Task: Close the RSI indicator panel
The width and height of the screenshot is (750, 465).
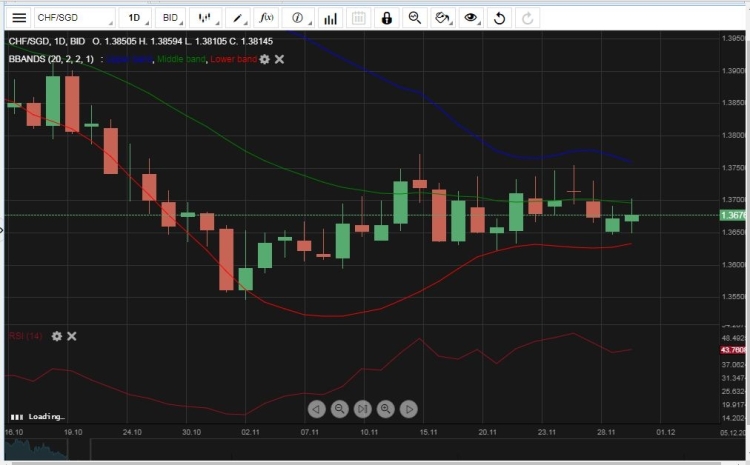Action: click(72, 336)
